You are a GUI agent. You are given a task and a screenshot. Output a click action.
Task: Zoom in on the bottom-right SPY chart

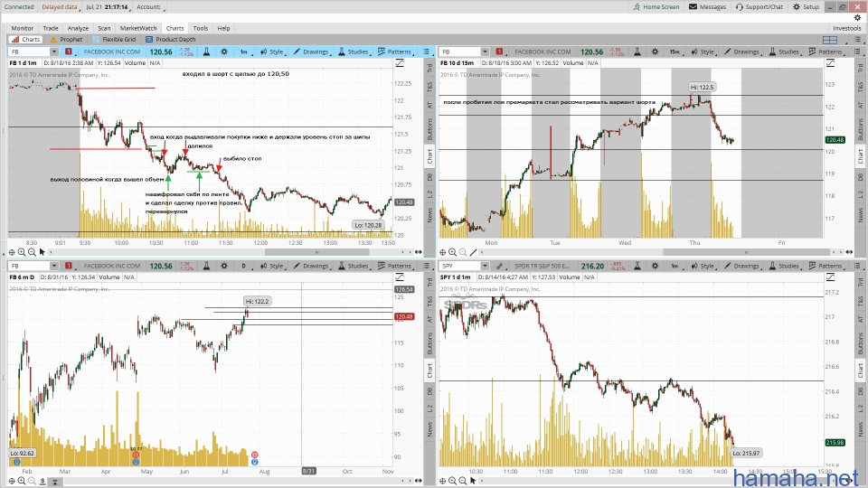click(452, 481)
